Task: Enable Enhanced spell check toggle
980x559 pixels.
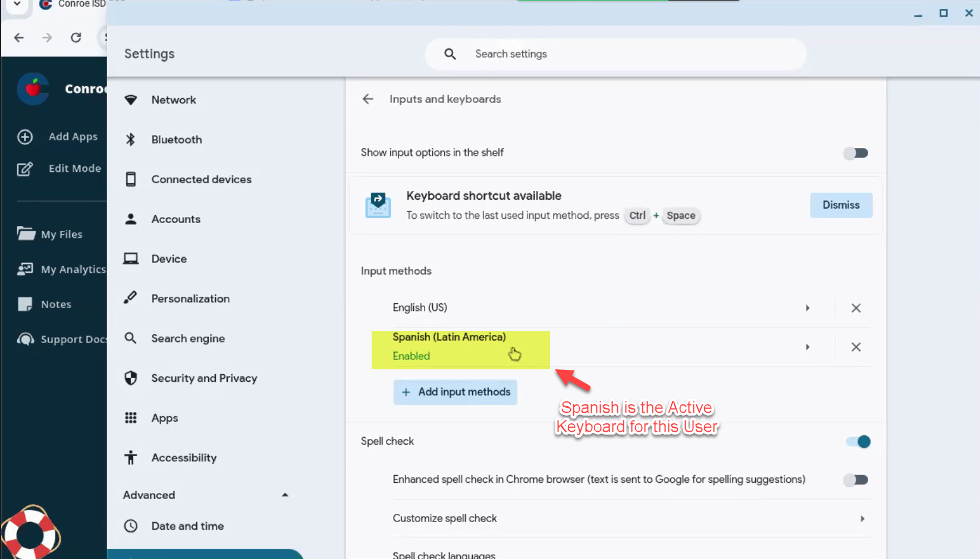Action: (856, 480)
